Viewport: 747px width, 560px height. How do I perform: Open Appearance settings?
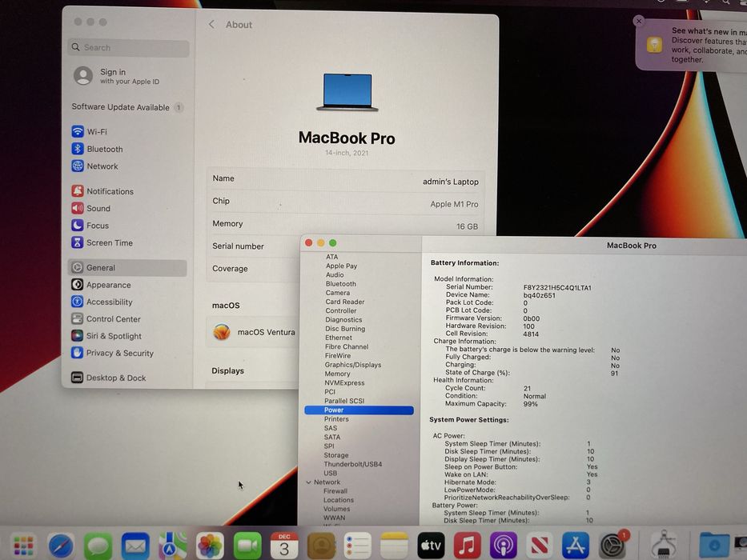pos(101,285)
